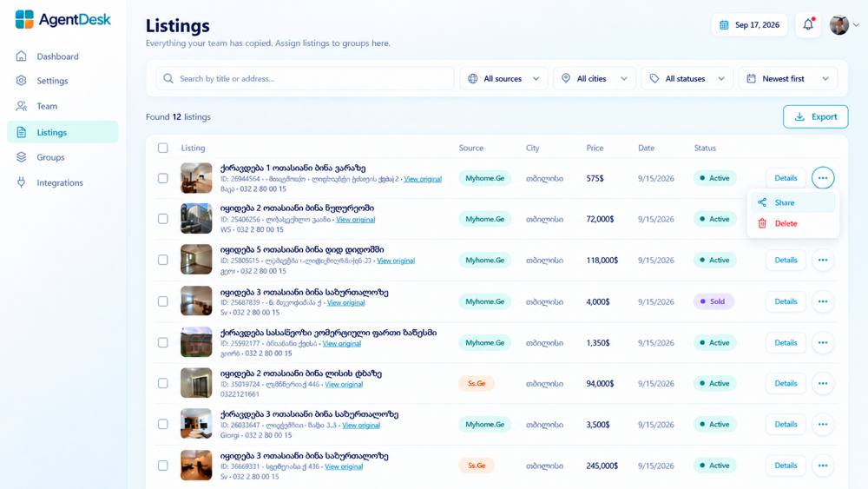Check the box for the 245,000$ listing

163,466
